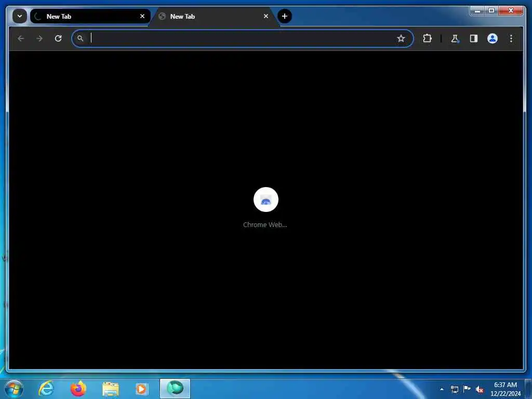Open the Chrome Web Store shortcut tile
Viewport: 532px width, 399px height.
tap(266, 199)
